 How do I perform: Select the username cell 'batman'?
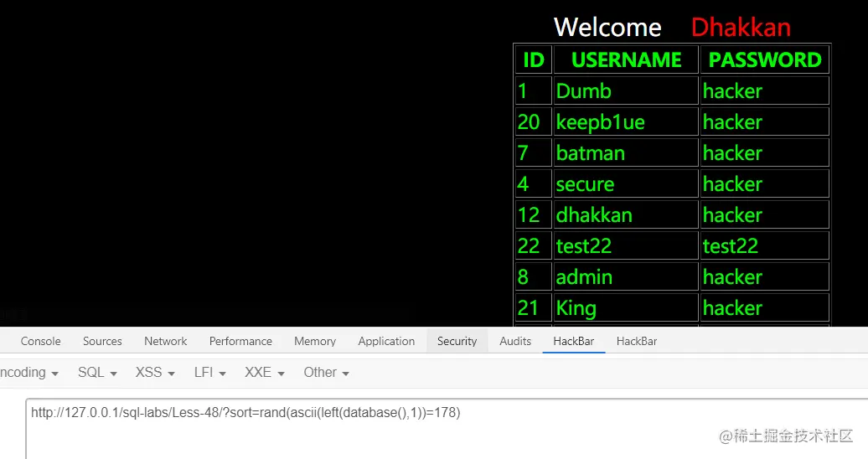pyautogui.click(x=626, y=152)
